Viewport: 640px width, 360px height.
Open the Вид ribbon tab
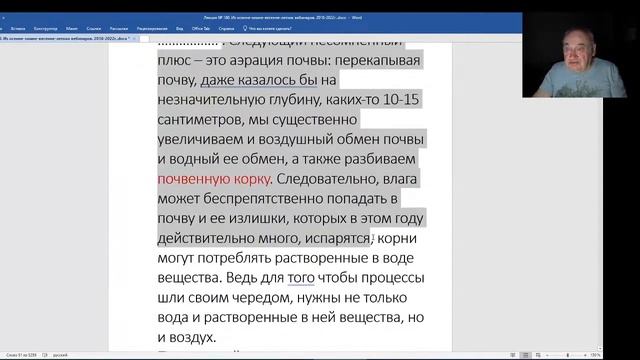tap(180, 29)
